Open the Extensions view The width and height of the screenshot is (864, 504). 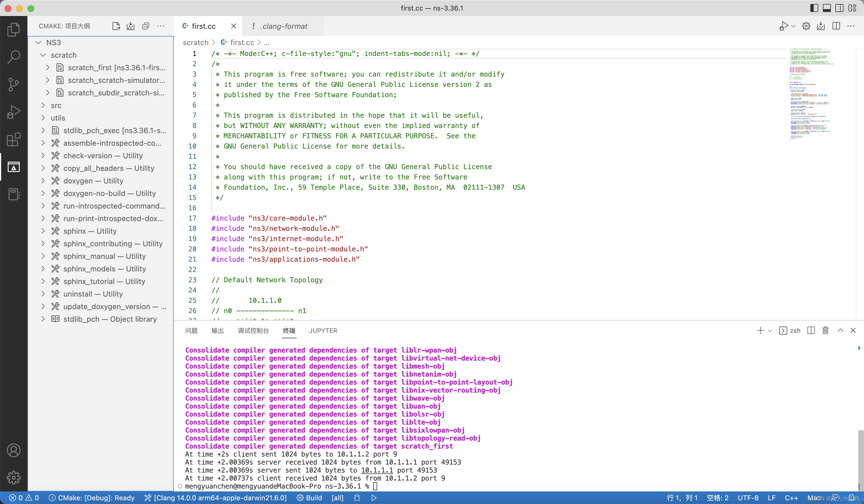[x=14, y=139]
